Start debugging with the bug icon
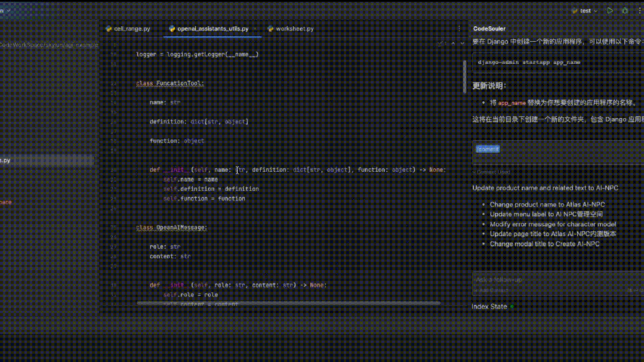The height and width of the screenshot is (362, 644). coord(625,11)
